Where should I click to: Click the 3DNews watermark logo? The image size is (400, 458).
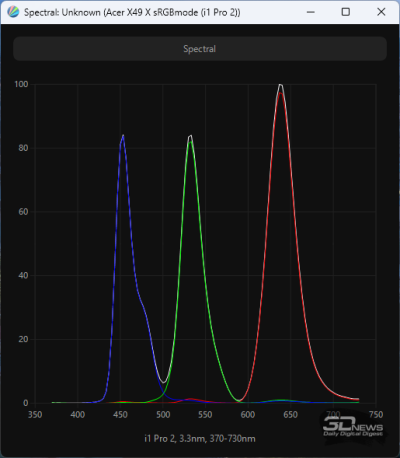pyautogui.click(x=353, y=428)
